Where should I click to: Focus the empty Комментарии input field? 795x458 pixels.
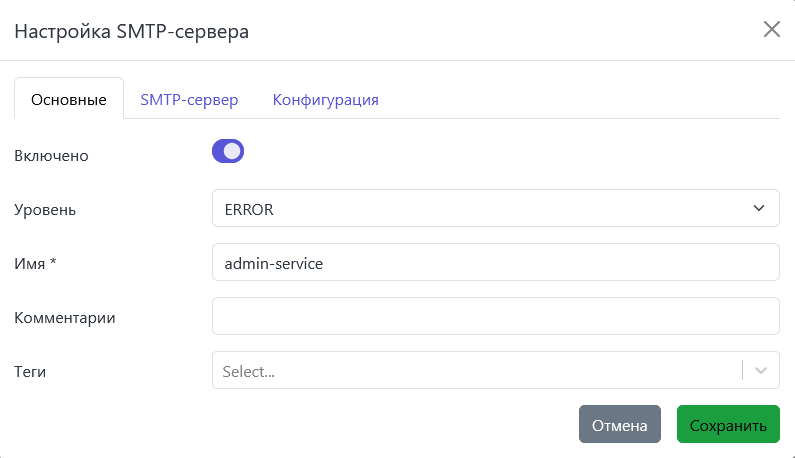[x=495, y=316]
